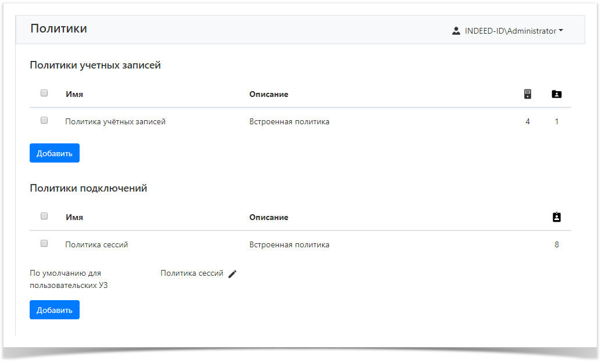Click the accounts count 1 in account policy row

click(x=557, y=122)
